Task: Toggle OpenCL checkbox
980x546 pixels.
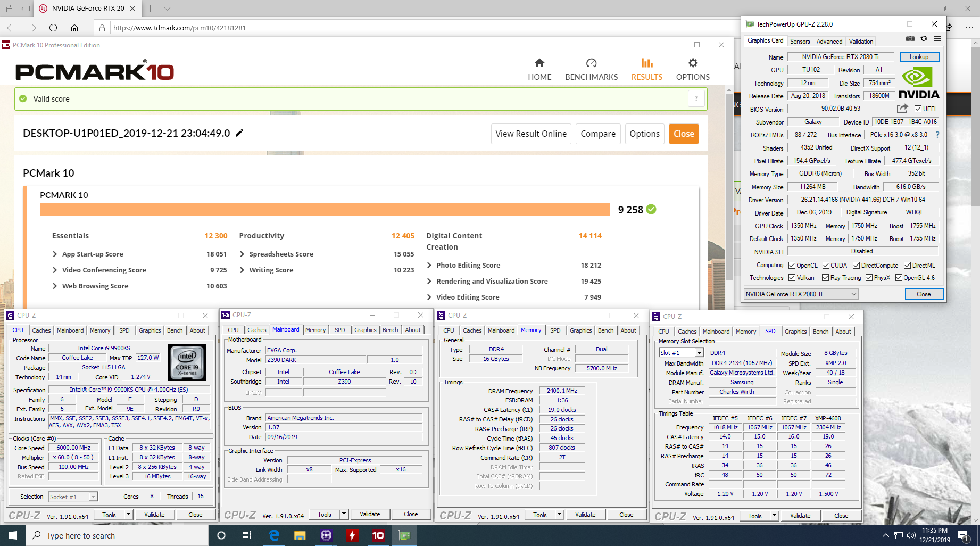Action: pyautogui.click(x=792, y=265)
